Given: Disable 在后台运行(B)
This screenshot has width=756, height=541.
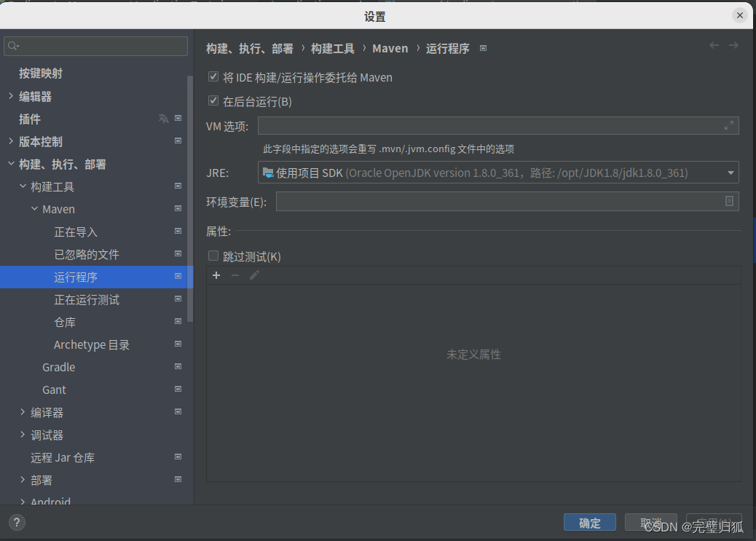Looking at the screenshot, I should (213, 101).
